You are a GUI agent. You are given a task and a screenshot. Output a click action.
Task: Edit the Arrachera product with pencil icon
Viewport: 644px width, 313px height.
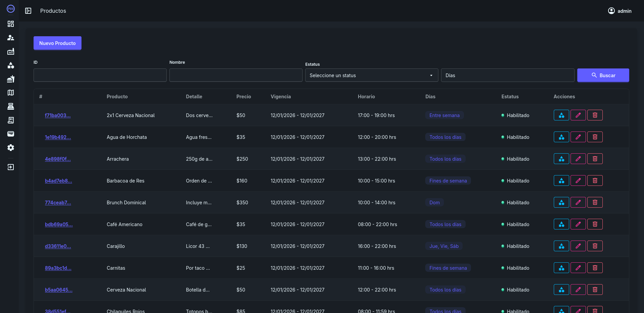tap(578, 159)
